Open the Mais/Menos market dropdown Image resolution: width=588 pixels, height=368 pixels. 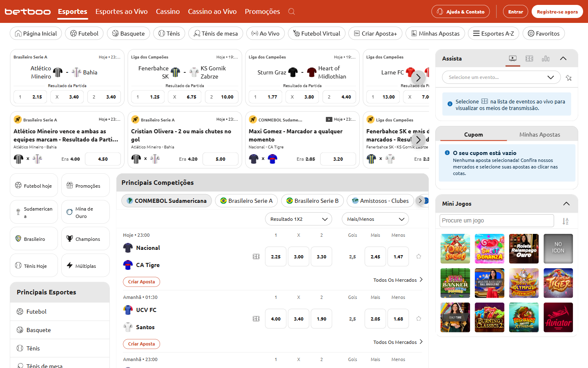(x=375, y=219)
